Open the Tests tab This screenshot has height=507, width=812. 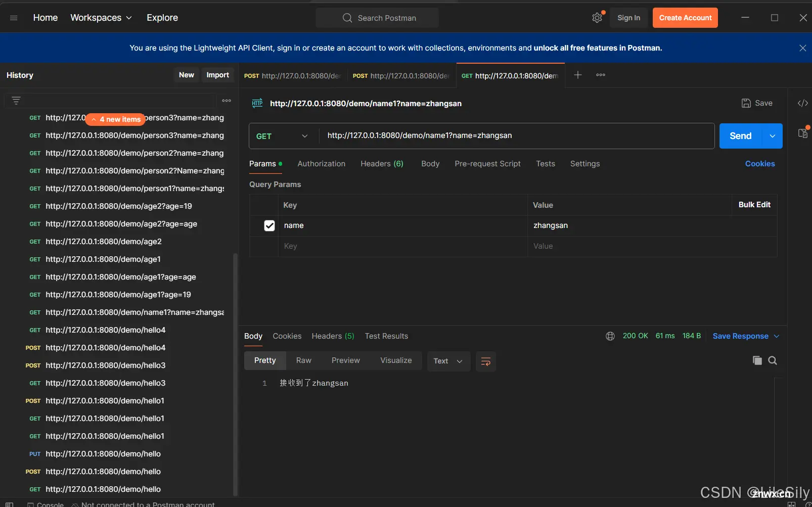pyautogui.click(x=546, y=164)
